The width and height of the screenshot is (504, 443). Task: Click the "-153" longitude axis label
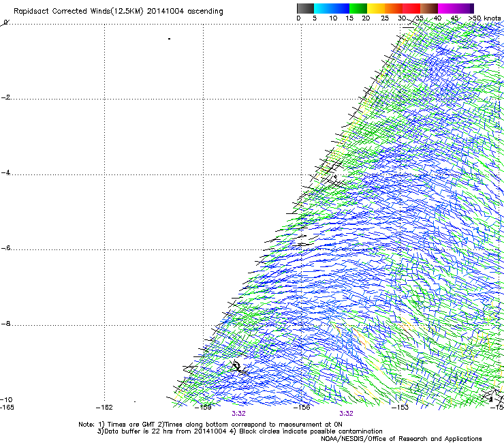click(x=400, y=408)
